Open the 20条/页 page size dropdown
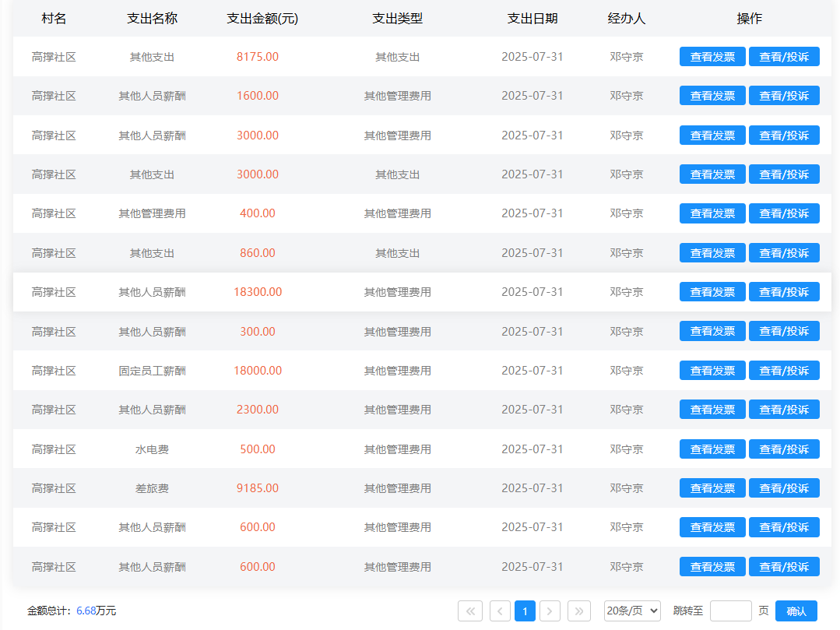Viewport: 840px width, 630px height. [x=632, y=611]
